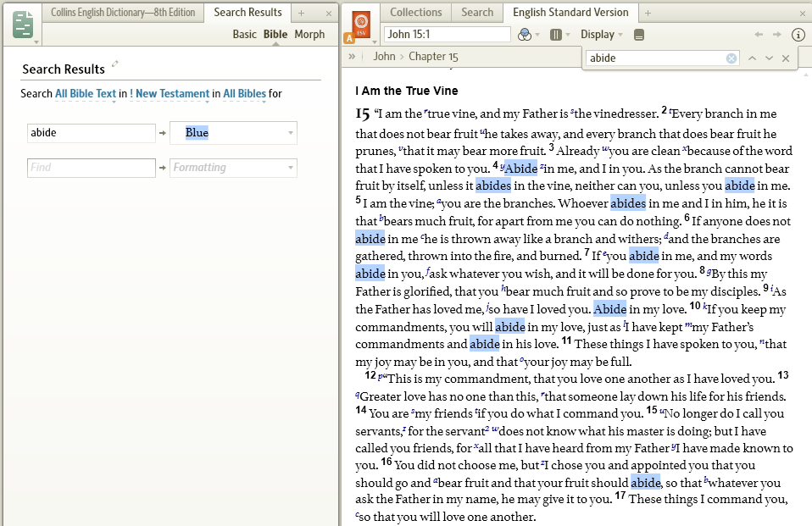Click verse number 11
This screenshot has height=526, width=812.
pyautogui.click(x=566, y=341)
